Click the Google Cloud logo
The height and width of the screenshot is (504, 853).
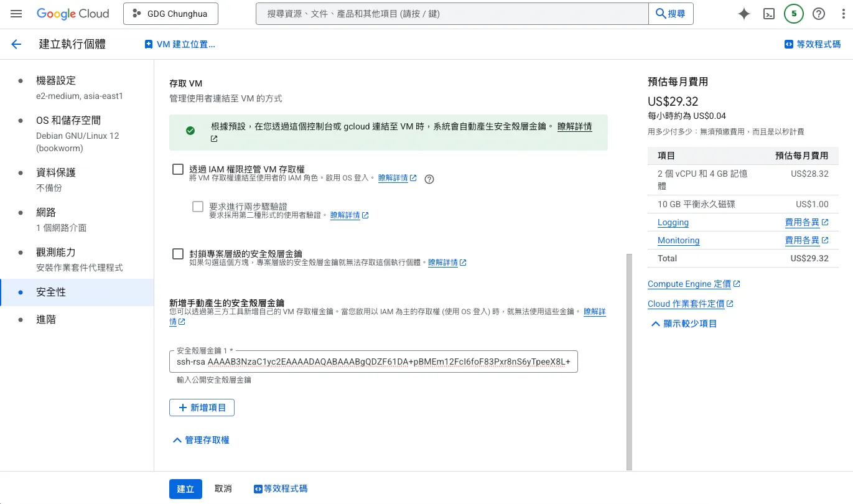(x=73, y=14)
